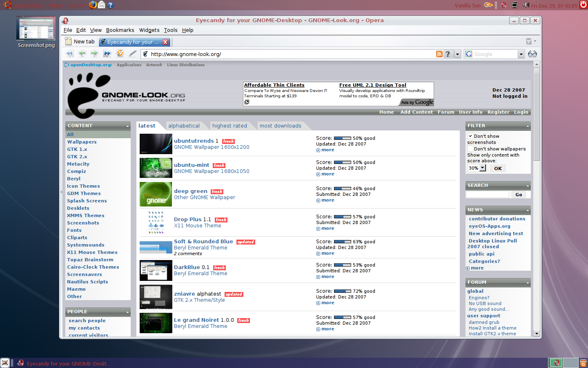The height and width of the screenshot is (368, 588).
Task: Open the Google search engine dropdown arrow
Action: click(521, 54)
